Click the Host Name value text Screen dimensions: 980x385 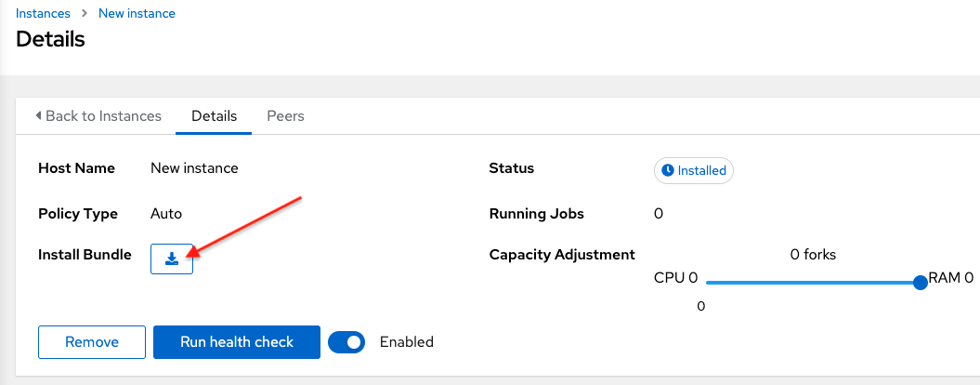[194, 168]
